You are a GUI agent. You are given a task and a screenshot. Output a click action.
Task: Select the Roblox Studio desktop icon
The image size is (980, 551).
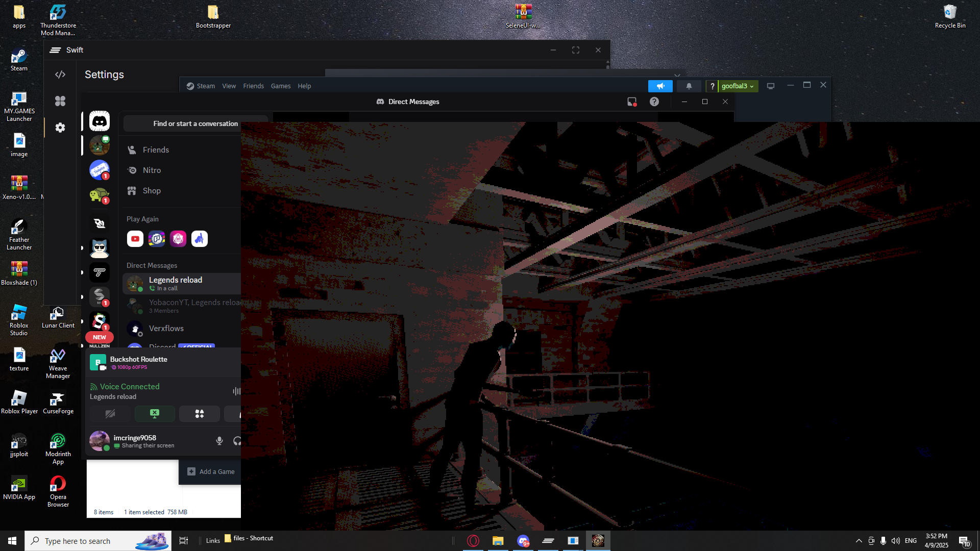pos(19,320)
